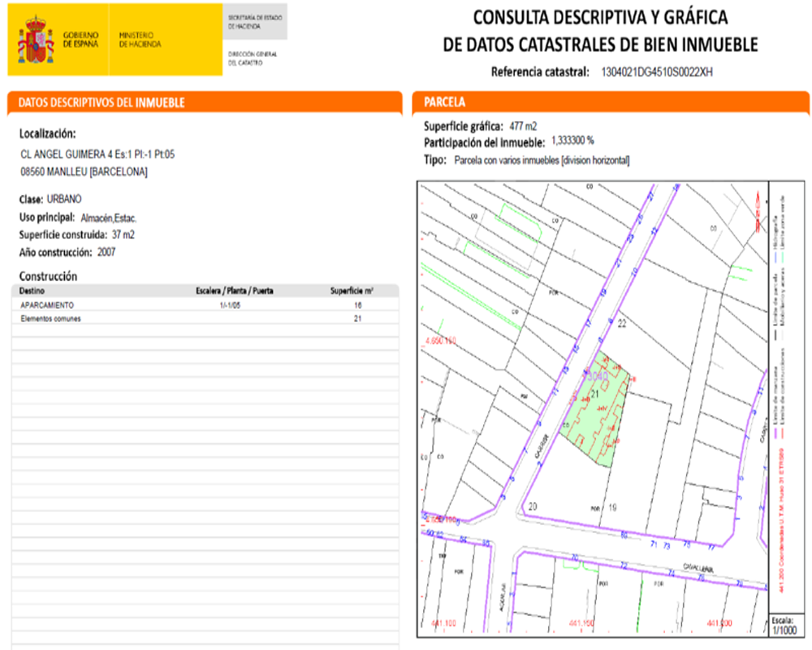Select cadastral reference 1304021DG4510S0022XH
The image size is (812, 650).
click(x=657, y=72)
